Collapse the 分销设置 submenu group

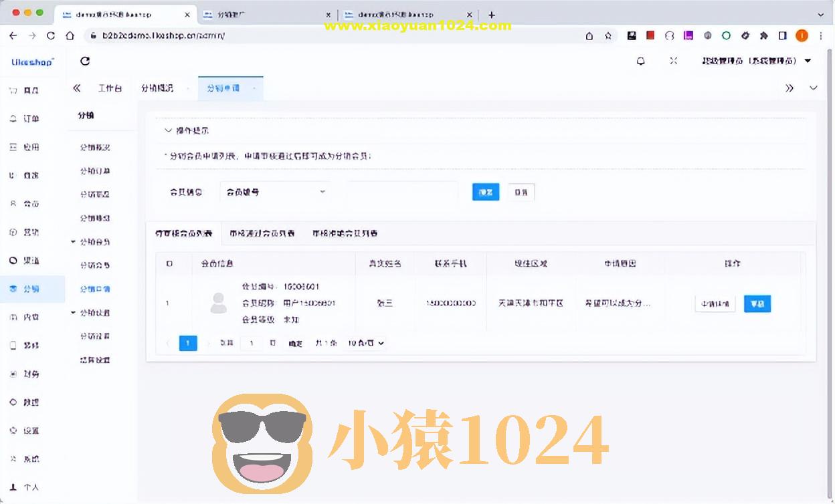[96, 313]
